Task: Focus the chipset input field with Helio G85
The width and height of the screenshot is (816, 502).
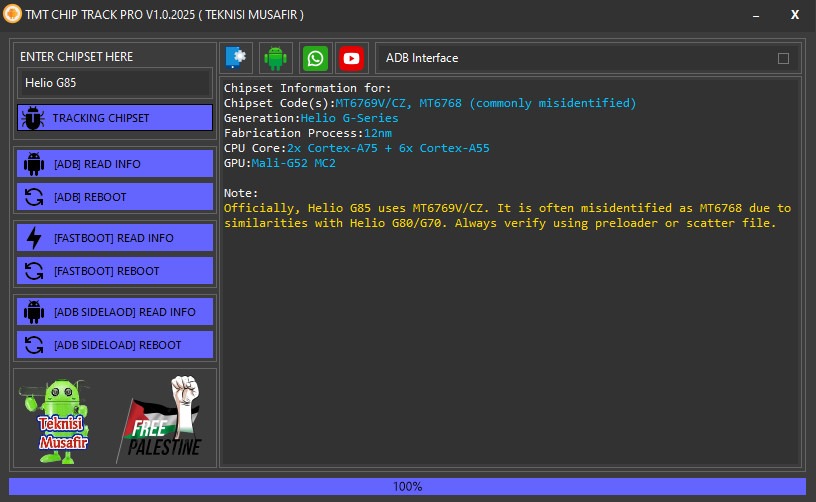Action: [115, 83]
